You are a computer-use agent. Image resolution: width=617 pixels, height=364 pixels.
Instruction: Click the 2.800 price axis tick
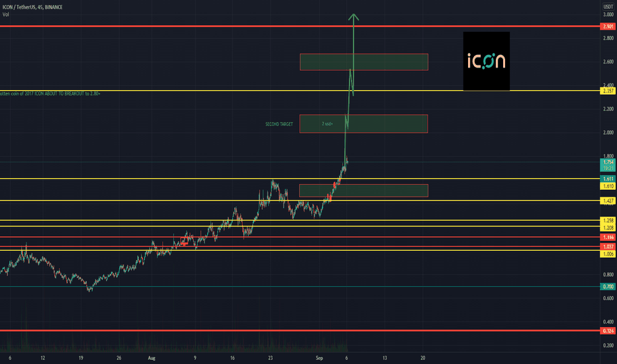[608, 38]
